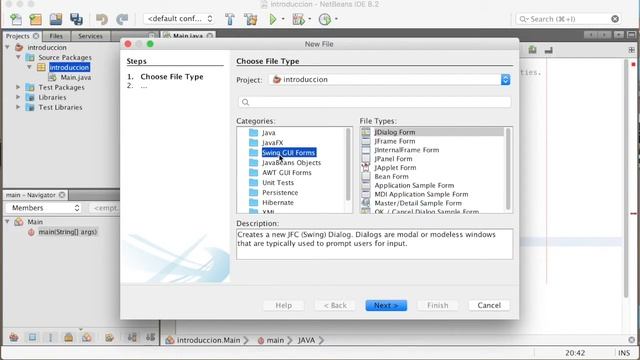Select the Persistence category
Viewport: 640px width, 360px height.
pos(280,193)
